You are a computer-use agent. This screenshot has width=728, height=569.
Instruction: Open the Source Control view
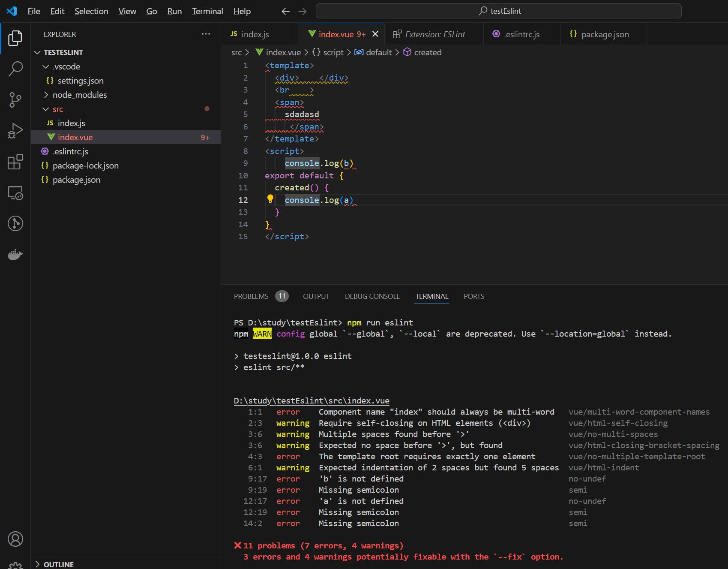pos(15,100)
